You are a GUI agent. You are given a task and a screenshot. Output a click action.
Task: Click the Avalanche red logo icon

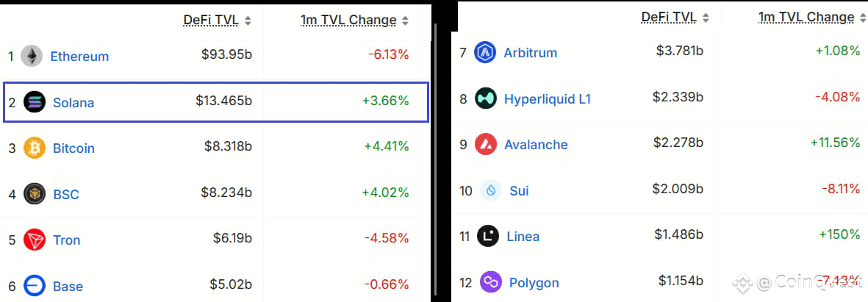[x=486, y=144]
